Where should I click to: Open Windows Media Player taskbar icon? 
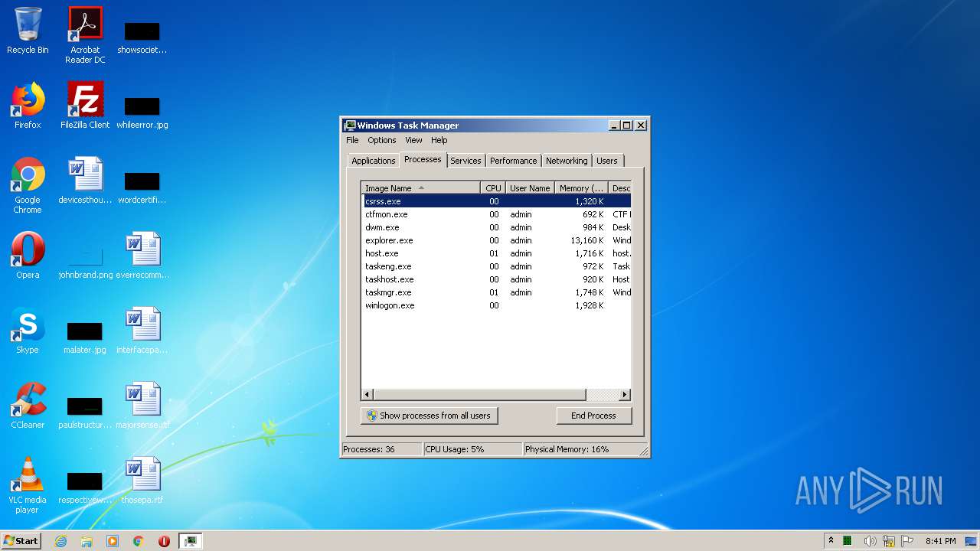coord(113,541)
